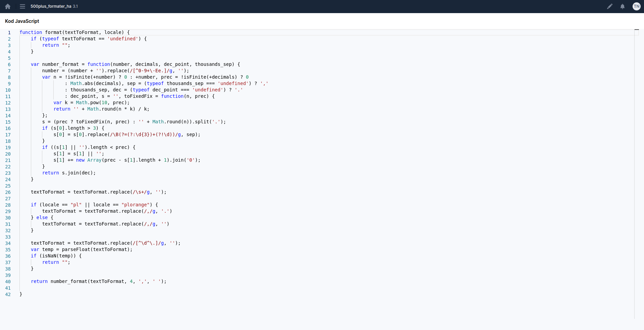This screenshot has width=644, height=330.
Task: Click the isNaN(temp) condition
Action: [59, 256]
